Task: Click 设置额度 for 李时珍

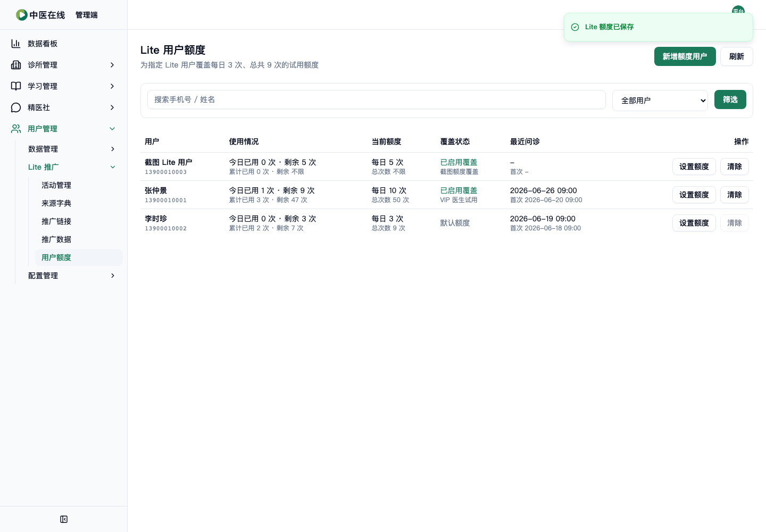Action: click(x=694, y=223)
